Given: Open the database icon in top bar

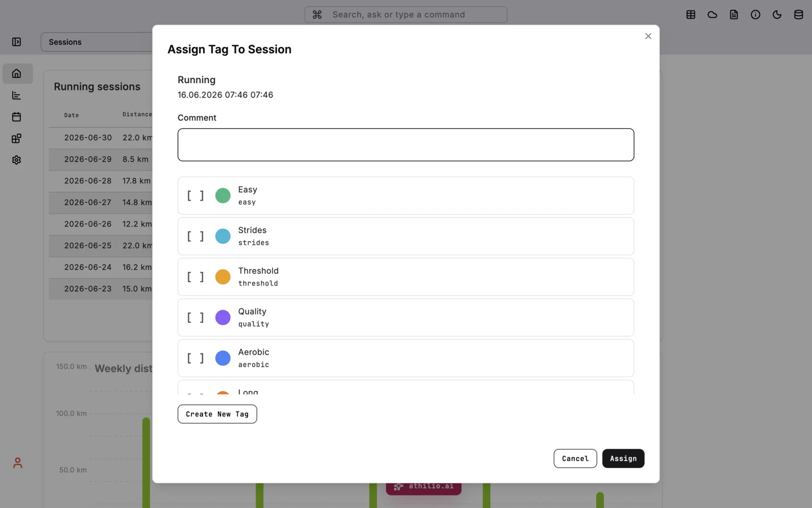Looking at the screenshot, I should coord(798,15).
